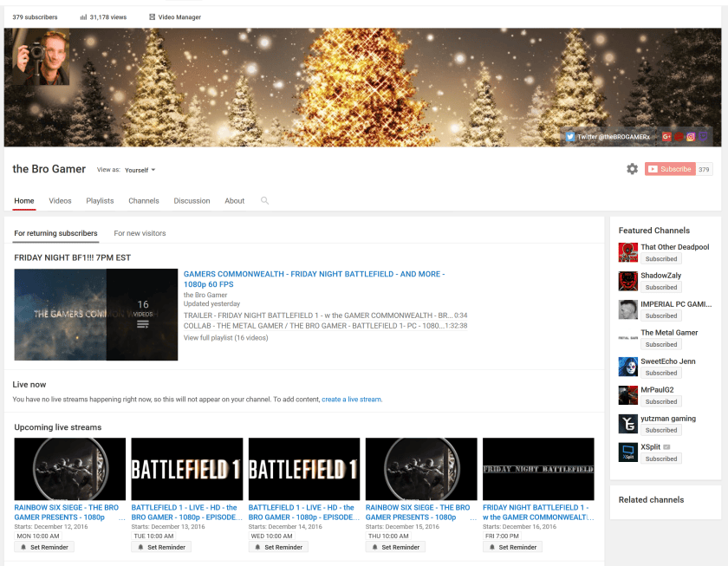The height and width of the screenshot is (566, 728).
Task: Open December 14 Battlefield 1 thumbnail
Action: [x=304, y=469]
